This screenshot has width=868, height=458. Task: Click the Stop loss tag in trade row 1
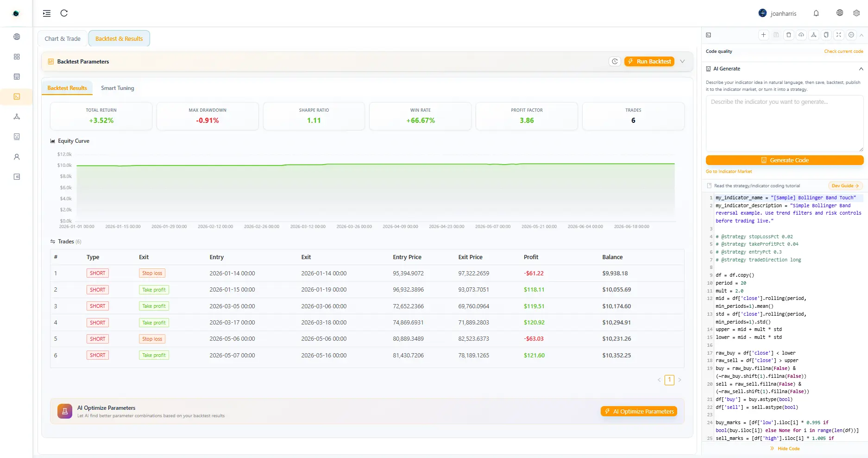tap(152, 273)
